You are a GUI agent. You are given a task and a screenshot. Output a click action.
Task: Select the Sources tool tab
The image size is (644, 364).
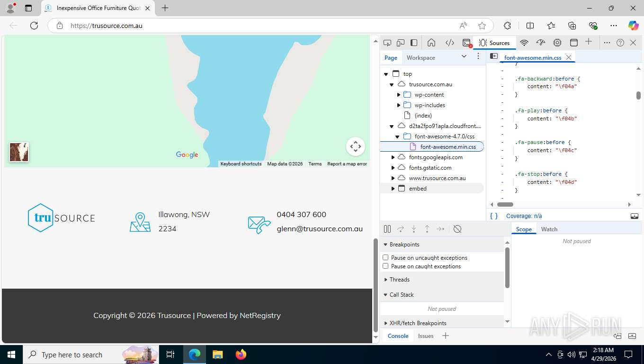pos(494,43)
